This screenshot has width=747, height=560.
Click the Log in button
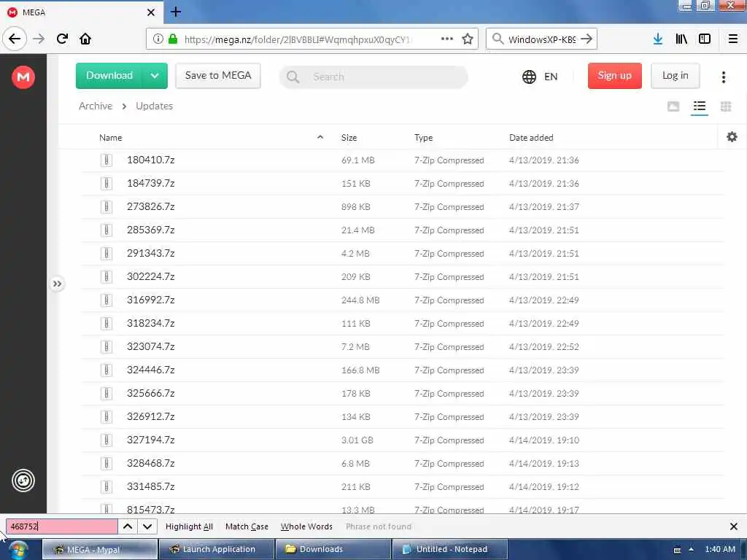[675, 76]
